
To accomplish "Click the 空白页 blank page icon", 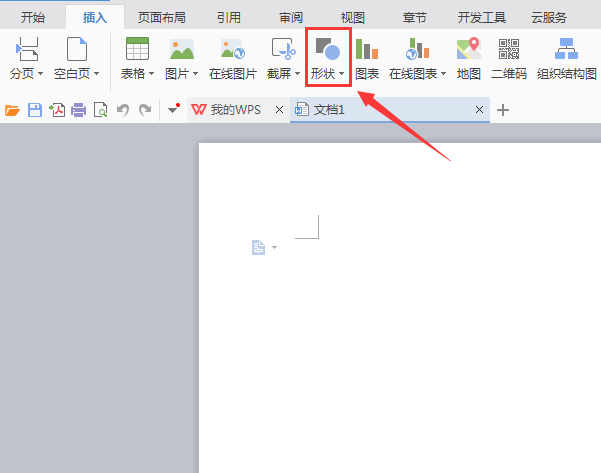I will pos(77,49).
